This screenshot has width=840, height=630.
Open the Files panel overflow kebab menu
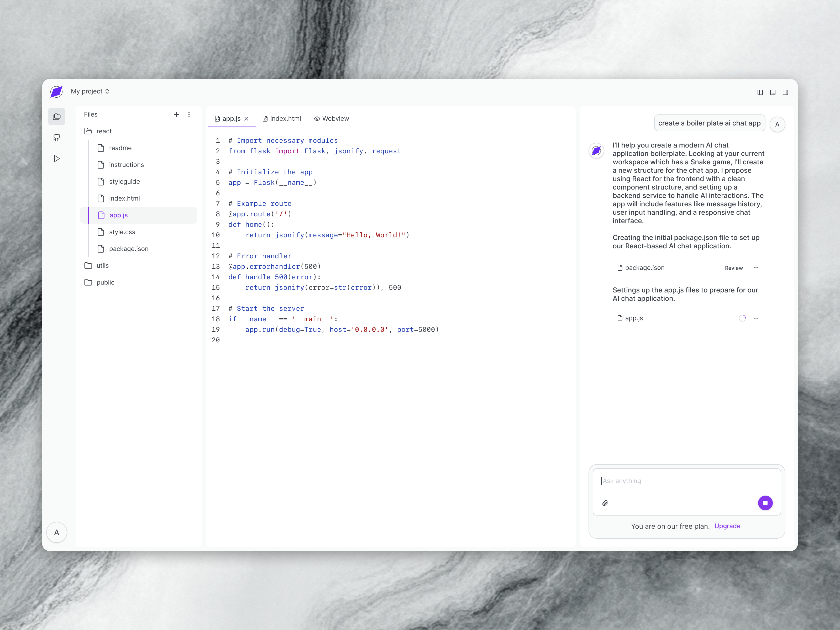[189, 114]
